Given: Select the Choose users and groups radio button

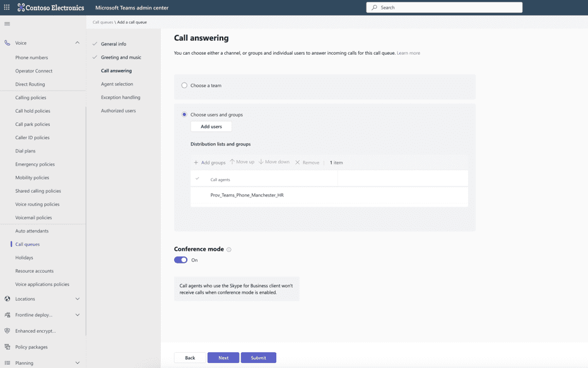Looking at the screenshot, I should point(184,115).
